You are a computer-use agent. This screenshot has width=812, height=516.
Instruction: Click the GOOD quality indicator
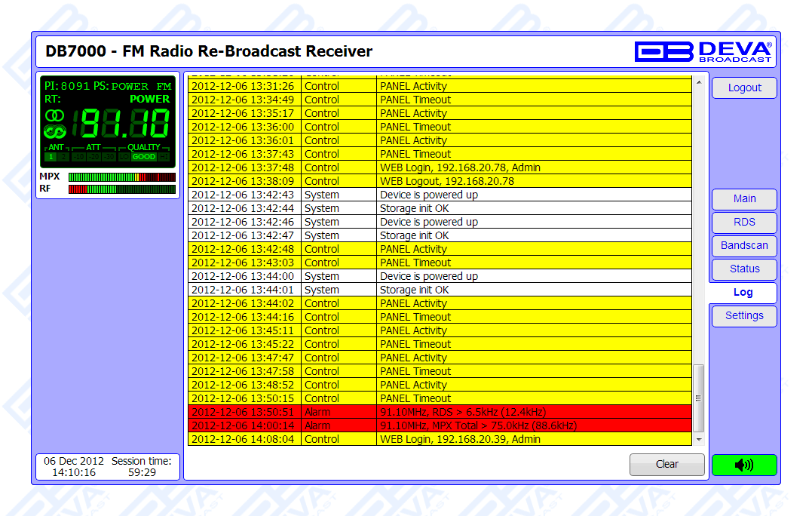point(143,157)
